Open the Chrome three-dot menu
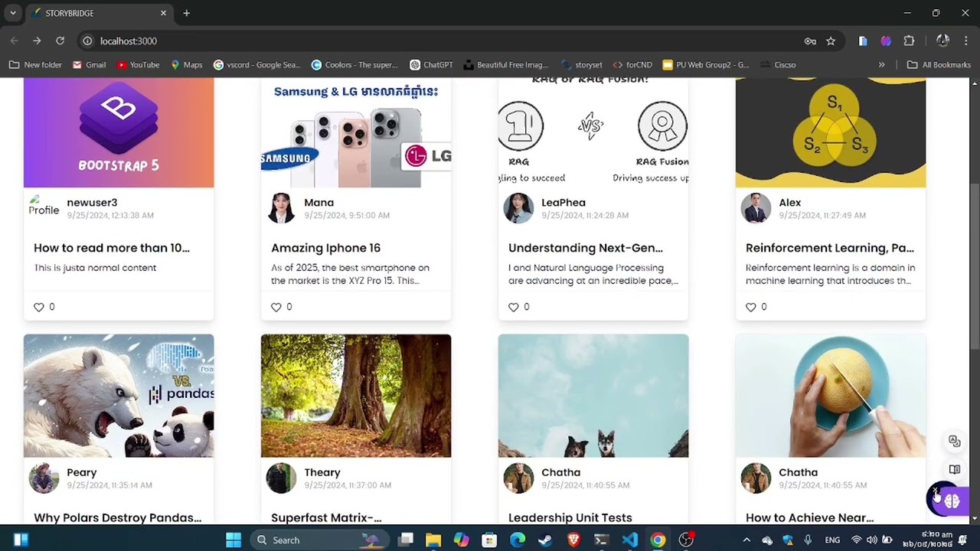Viewport: 980px width, 551px height. [x=965, y=41]
